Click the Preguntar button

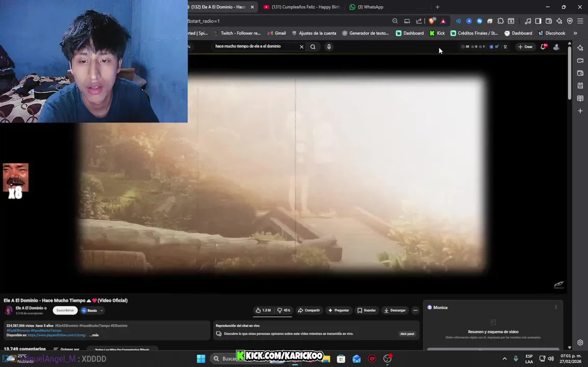(x=339, y=310)
